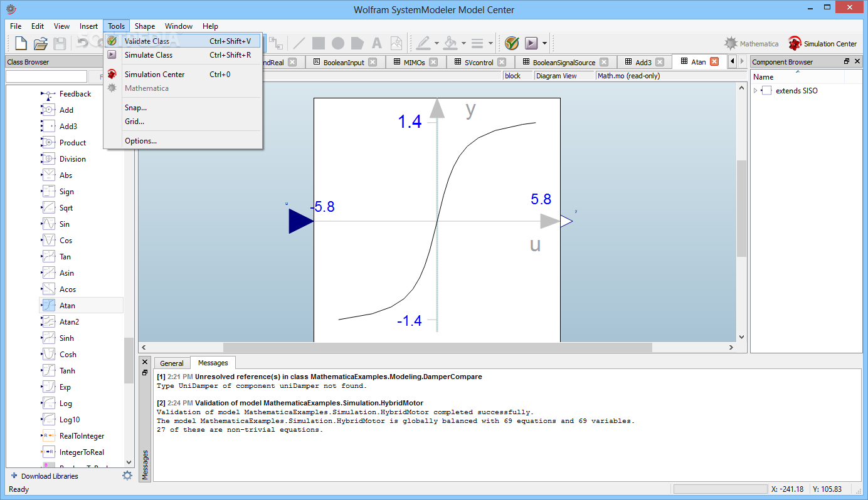Select the Connection Line tool icon
Image resolution: width=868 pixels, height=500 pixels.
[275, 43]
